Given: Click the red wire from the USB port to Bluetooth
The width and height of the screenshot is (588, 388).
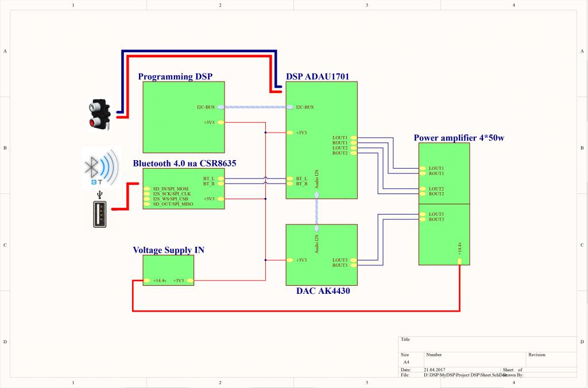Looking at the screenshot, I should point(126,196).
